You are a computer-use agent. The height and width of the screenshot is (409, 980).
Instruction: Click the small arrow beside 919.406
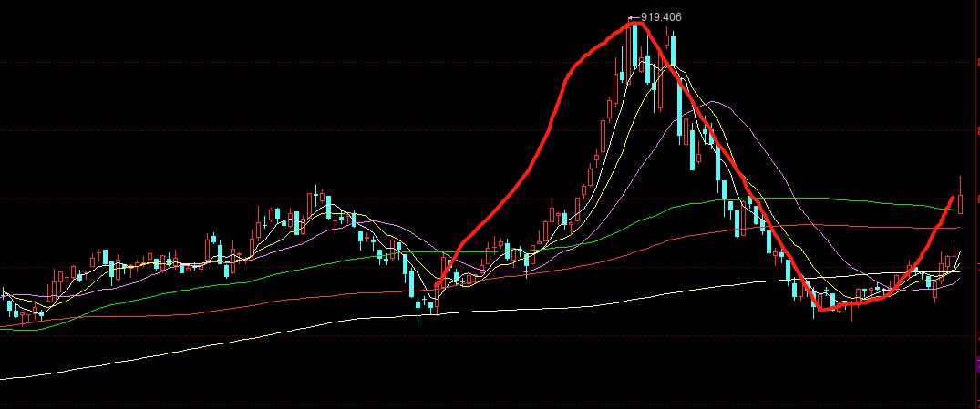(x=633, y=16)
